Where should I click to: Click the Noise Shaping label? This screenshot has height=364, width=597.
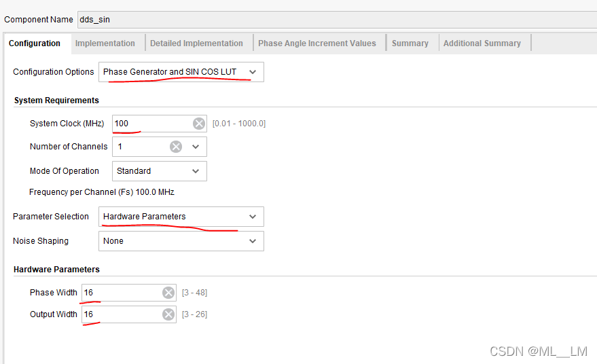(x=41, y=241)
